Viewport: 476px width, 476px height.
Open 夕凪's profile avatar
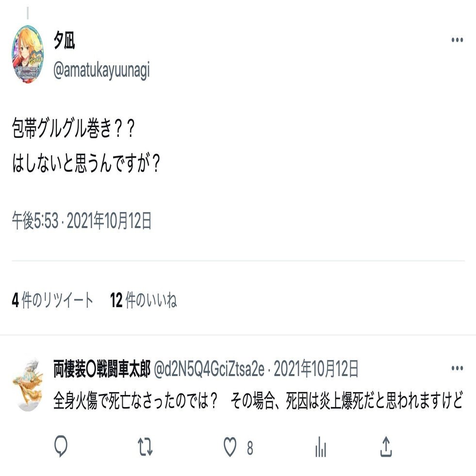click(28, 54)
